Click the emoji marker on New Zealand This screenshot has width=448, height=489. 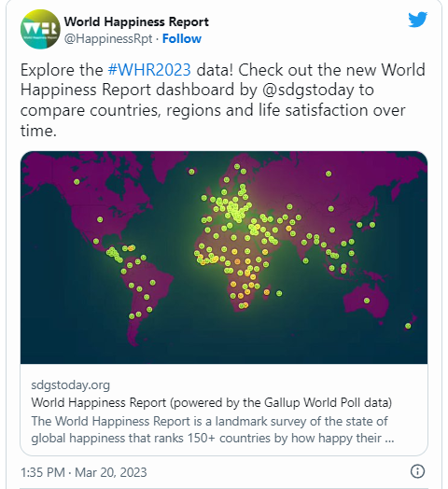408,326
